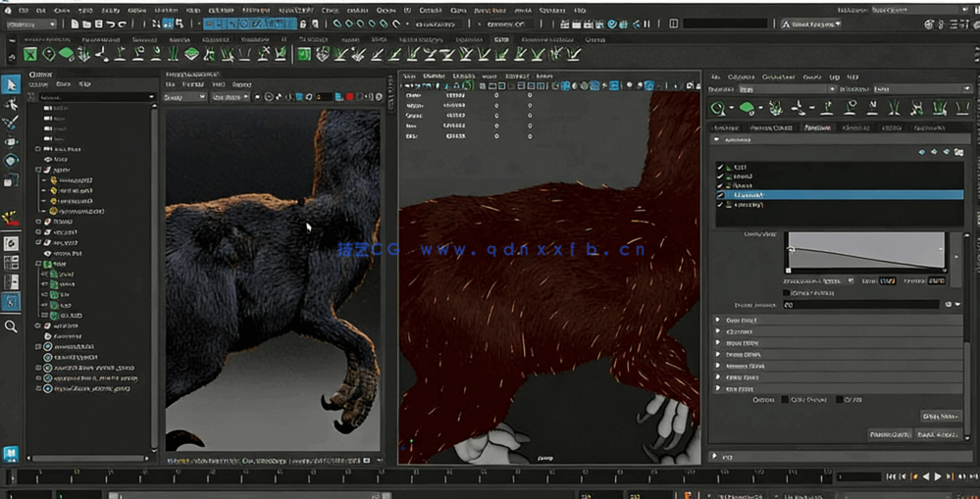Image resolution: width=980 pixels, height=499 pixels.
Task: Enable the checkbox below the ramp graph
Action: click(787, 293)
